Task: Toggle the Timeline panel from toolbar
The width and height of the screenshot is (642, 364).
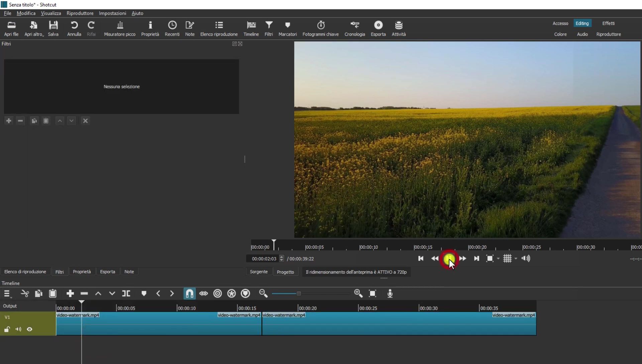Action: pos(251,29)
